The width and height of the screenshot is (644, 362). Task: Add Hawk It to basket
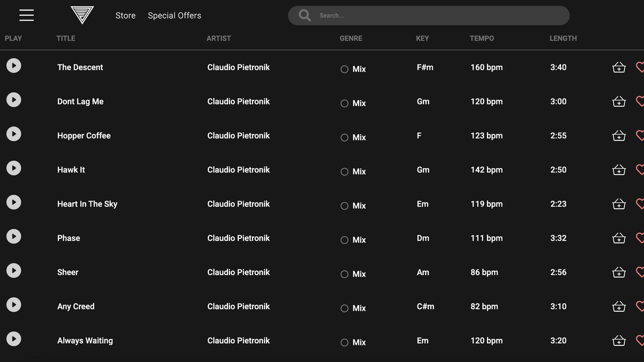pos(619,170)
